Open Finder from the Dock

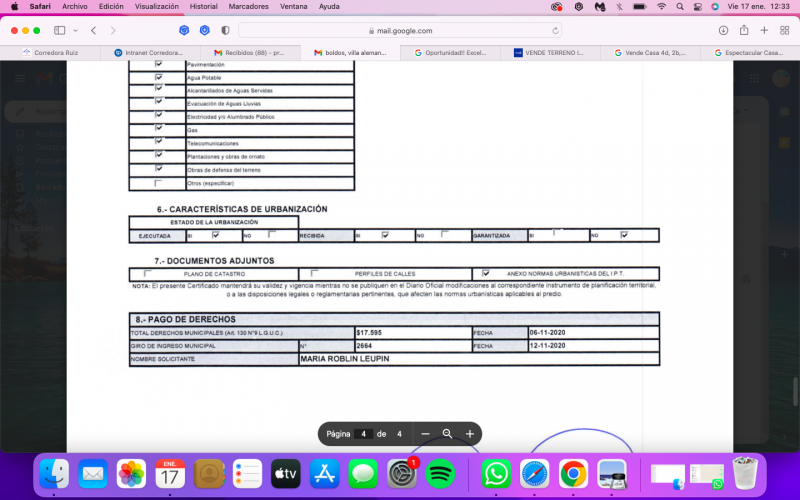[54, 474]
